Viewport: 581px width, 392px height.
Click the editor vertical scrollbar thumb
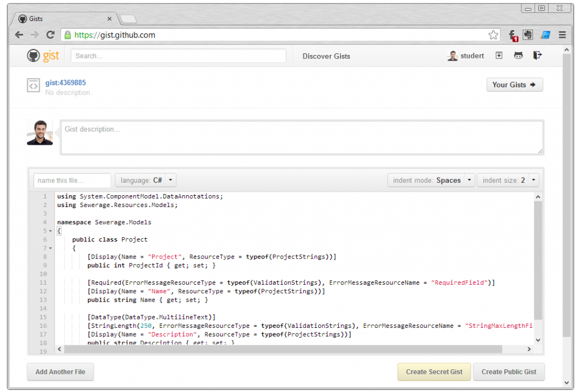[x=538, y=260]
